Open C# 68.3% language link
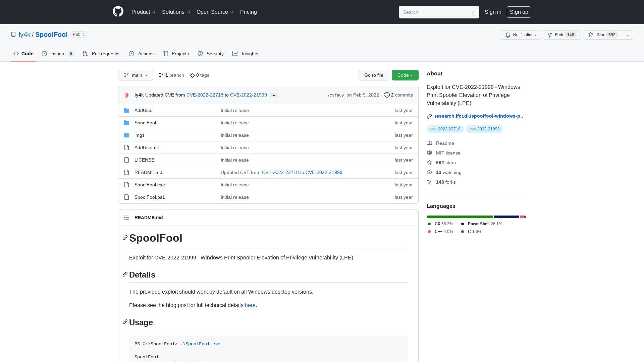The height and width of the screenshot is (362, 644). (440, 224)
